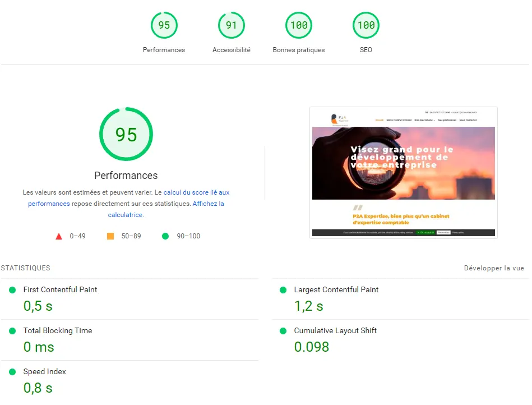The width and height of the screenshot is (532, 405).
Task: Select the Accessibilité 91 score gauge
Action: [x=231, y=25]
